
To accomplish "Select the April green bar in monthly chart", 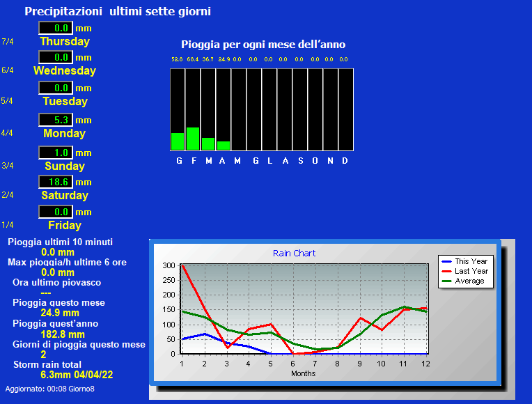I will pos(224,146).
